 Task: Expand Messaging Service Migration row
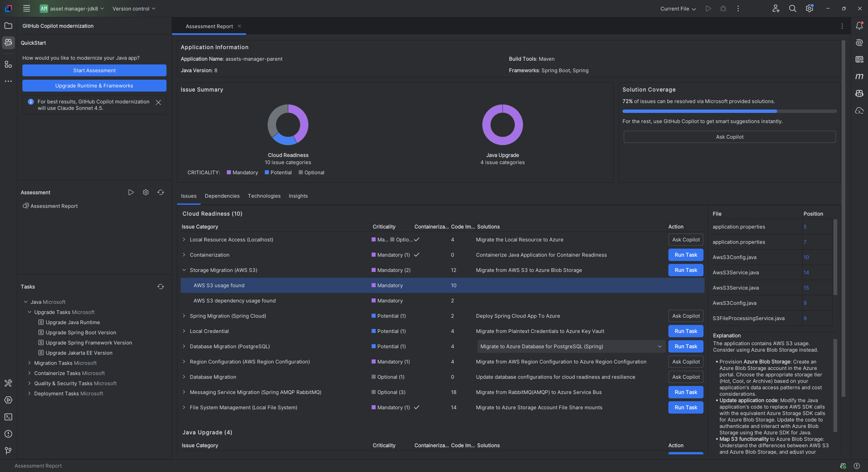coord(184,392)
